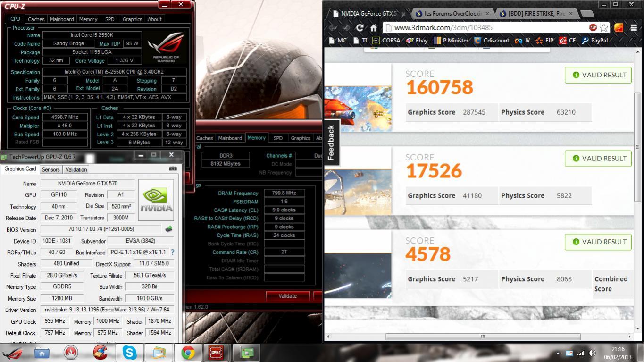Click Driver Version field in GPU-Z
This screenshot has height=362, width=644.
click(x=107, y=310)
